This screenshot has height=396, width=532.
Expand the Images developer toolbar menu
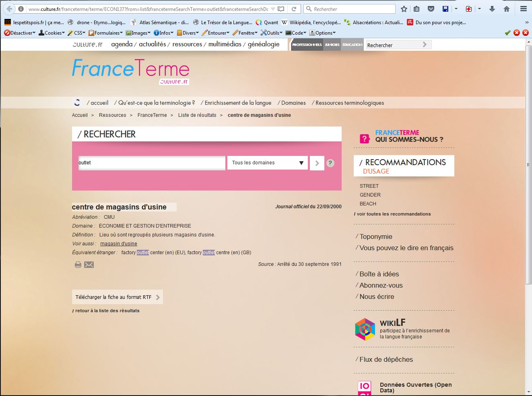pyautogui.click(x=138, y=33)
